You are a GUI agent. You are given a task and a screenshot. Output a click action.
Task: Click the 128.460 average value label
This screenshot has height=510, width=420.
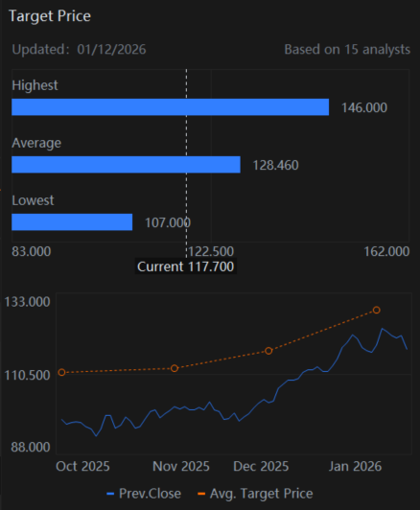click(x=275, y=165)
